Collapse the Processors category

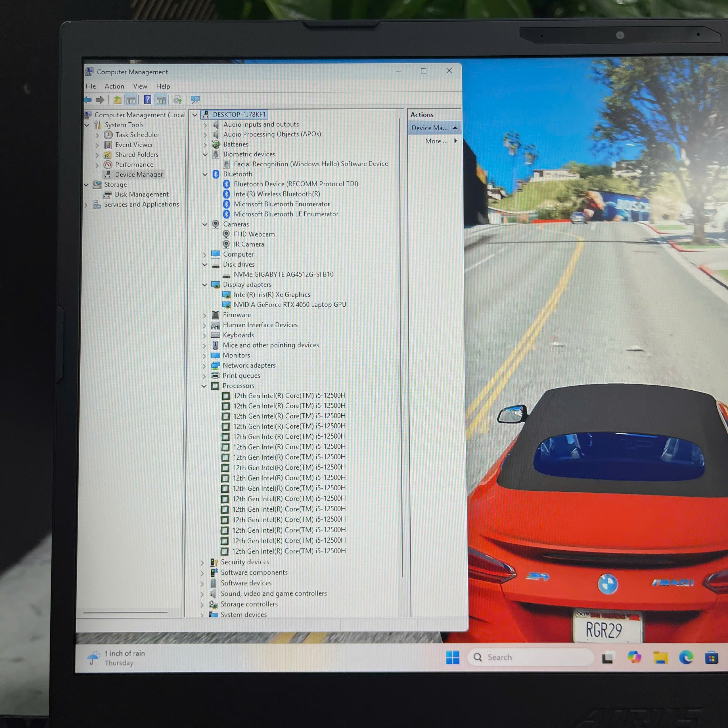(204, 386)
